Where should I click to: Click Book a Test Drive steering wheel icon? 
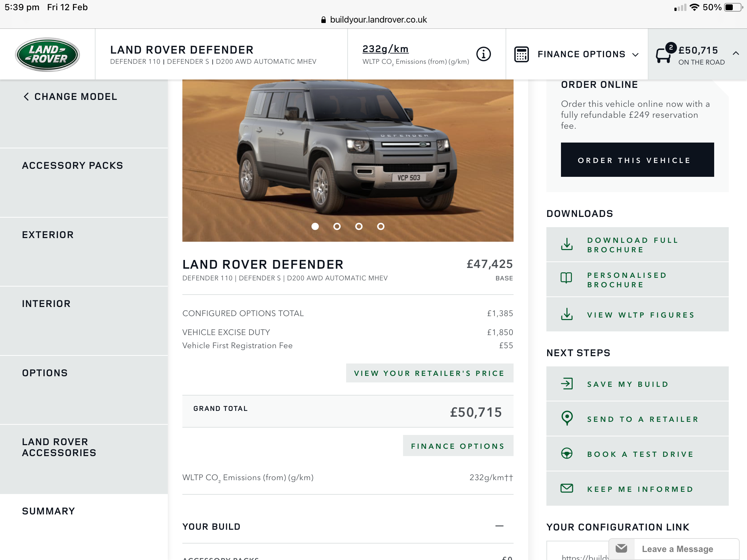click(567, 453)
